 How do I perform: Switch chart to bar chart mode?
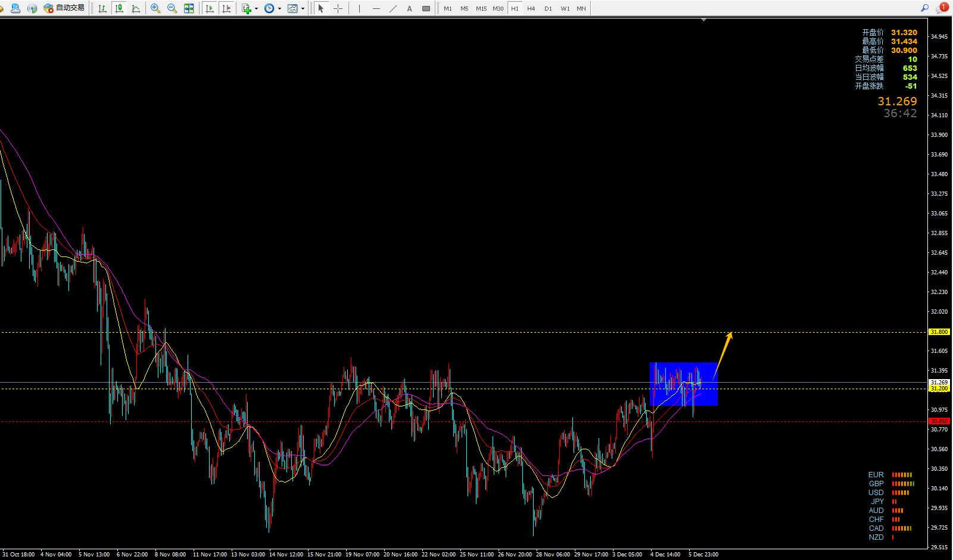(x=102, y=8)
